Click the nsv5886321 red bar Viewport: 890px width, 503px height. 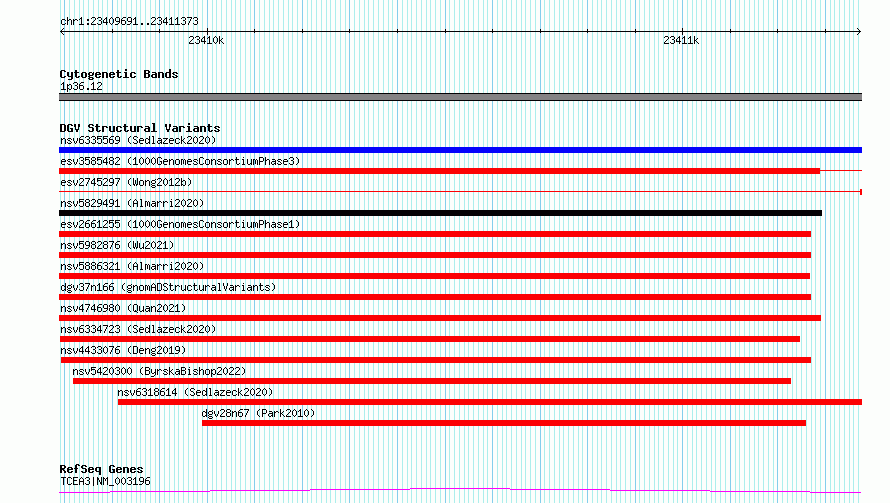click(x=434, y=276)
